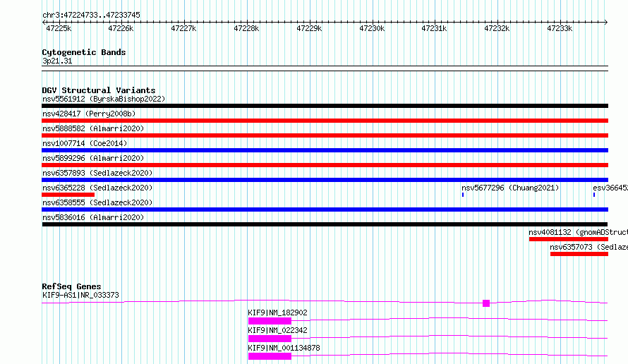Click the red nsv4081132 variant bar
Viewport: 628px width, 364px height.
click(568, 239)
